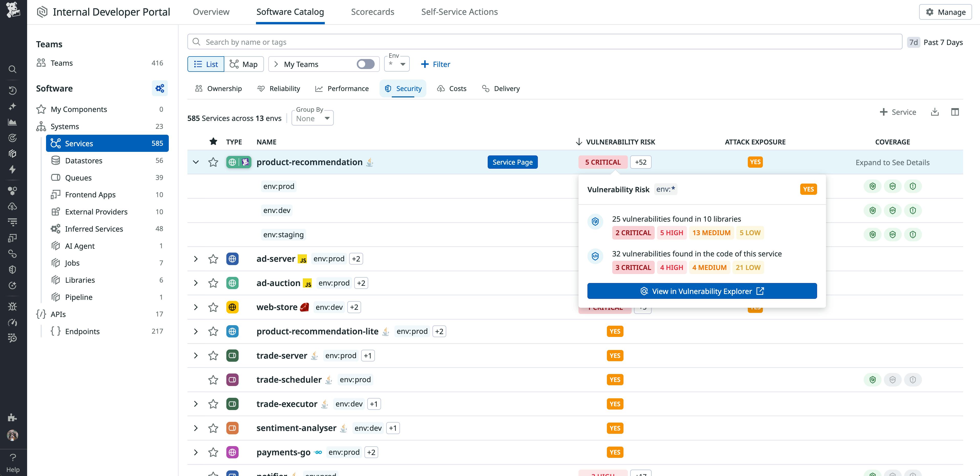The image size is (980, 476).
Task: Select the Bits AI sparkles icon in sidebar
Action: (x=13, y=106)
